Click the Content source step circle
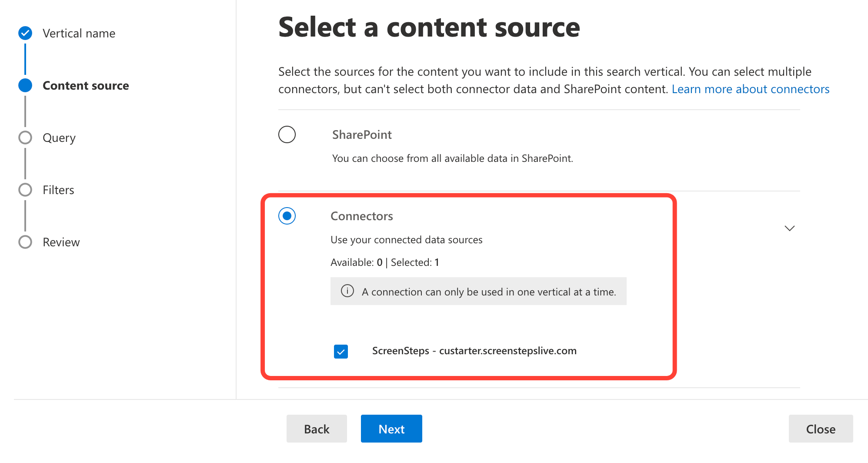 [x=25, y=85]
